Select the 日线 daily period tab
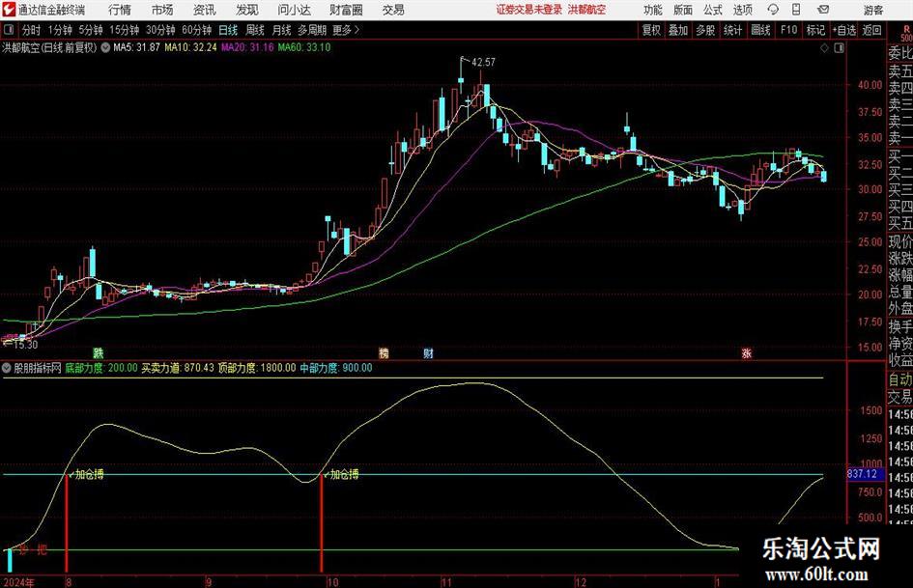This screenshot has width=913, height=588. (x=228, y=30)
